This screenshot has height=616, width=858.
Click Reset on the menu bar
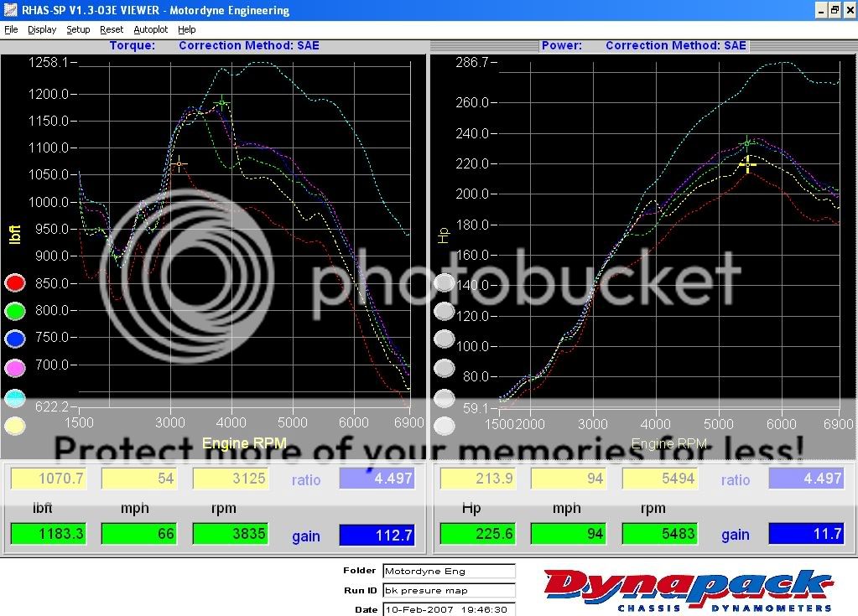(x=112, y=29)
